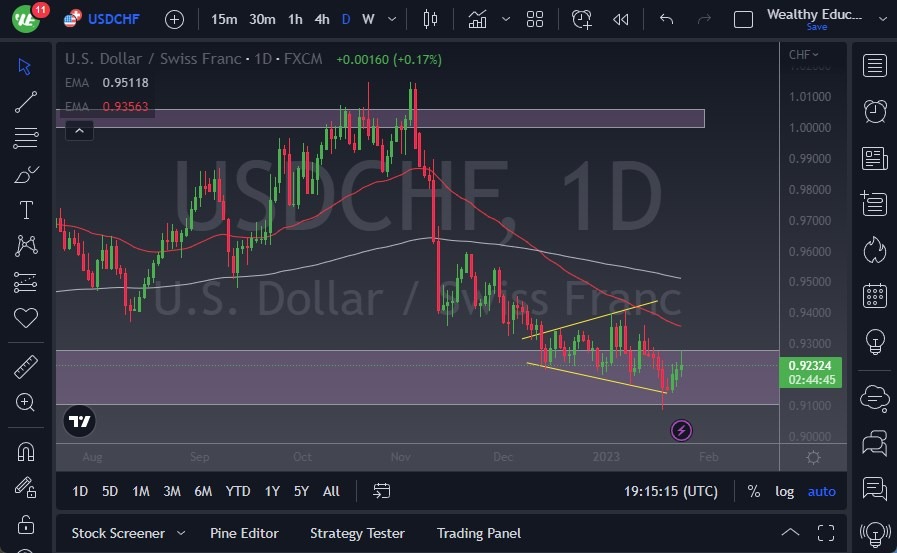This screenshot has height=553, width=897.
Task: Collapse the EMA indicator legend
Action: 78,129
